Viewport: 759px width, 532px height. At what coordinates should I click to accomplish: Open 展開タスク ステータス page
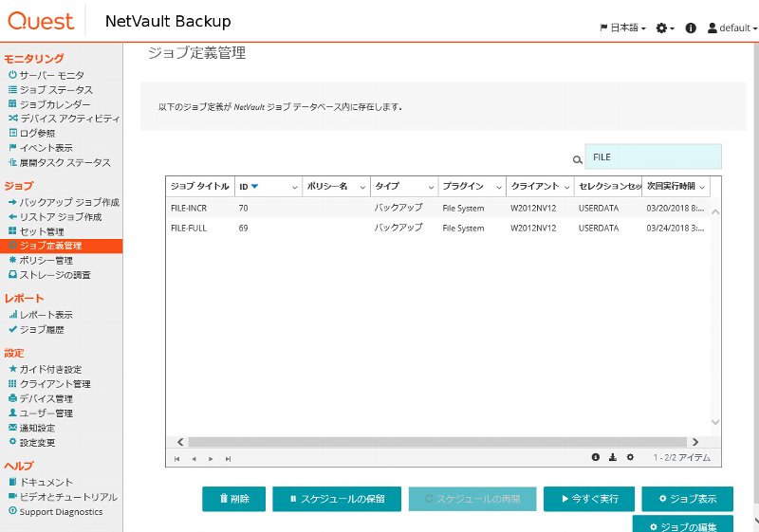(x=60, y=162)
